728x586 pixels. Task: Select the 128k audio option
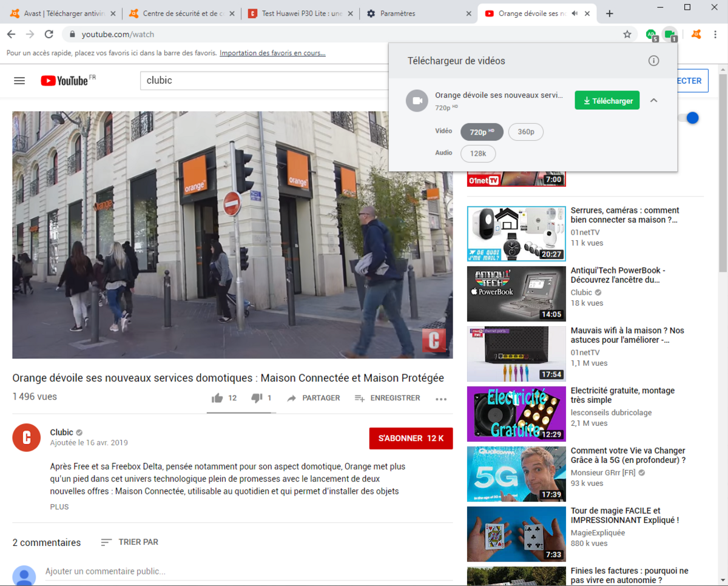[x=478, y=153]
